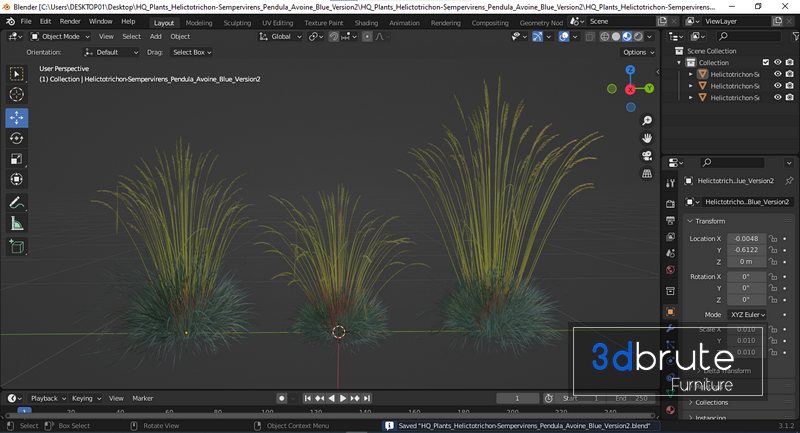Open XYZ Euler rotation mode dropdown

(747, 315)
